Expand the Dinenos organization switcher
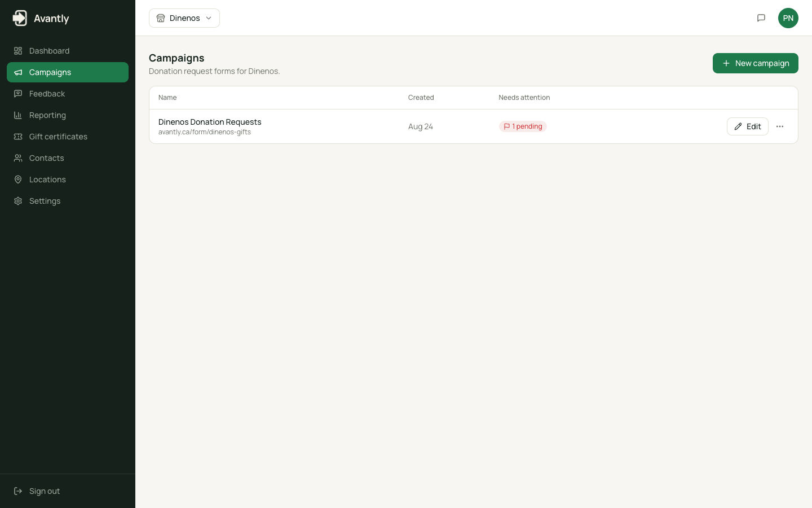Screen dimensions: 812x508 [x=184, y=18]
